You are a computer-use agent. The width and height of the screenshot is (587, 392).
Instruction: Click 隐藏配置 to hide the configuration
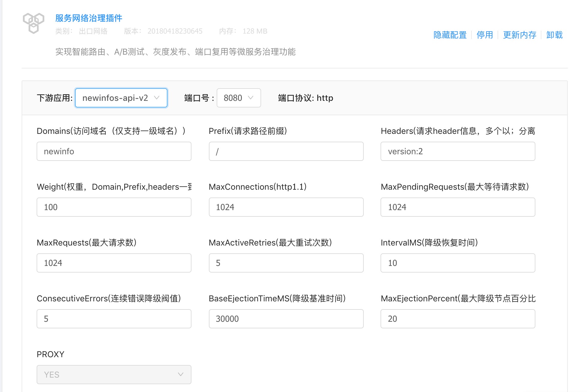450,35
